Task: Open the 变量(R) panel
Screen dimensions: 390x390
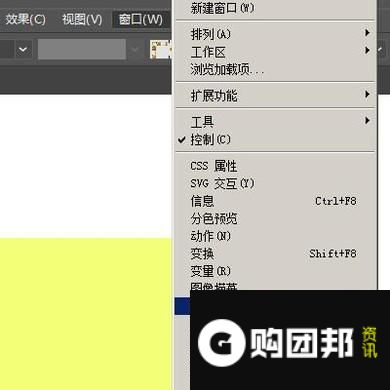Action: coord(275,271)
